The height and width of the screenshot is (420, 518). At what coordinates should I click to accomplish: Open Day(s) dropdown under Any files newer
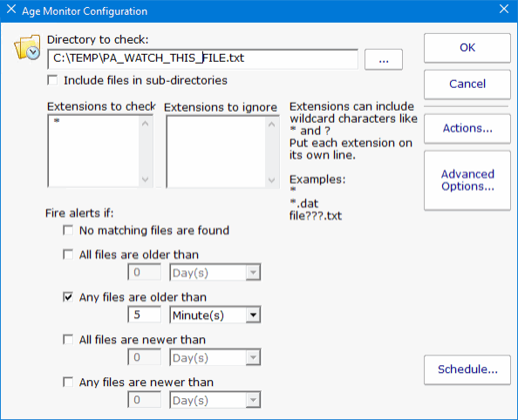coord(215,400)
